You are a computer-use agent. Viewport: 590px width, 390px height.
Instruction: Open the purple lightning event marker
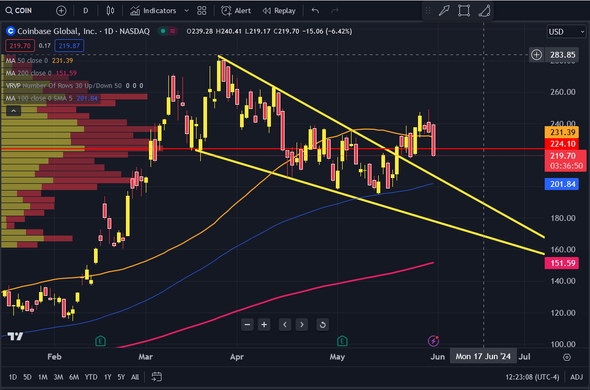[x=433, y=341]
